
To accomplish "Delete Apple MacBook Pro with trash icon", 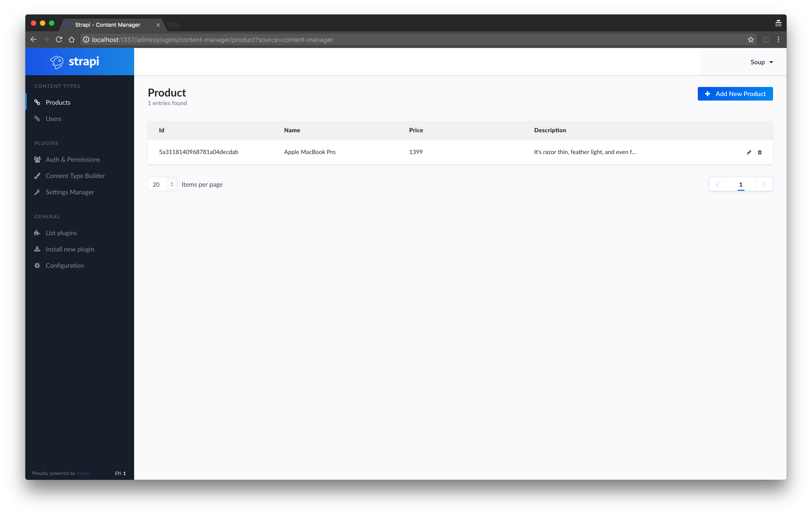I will click(x=760, y=152).
